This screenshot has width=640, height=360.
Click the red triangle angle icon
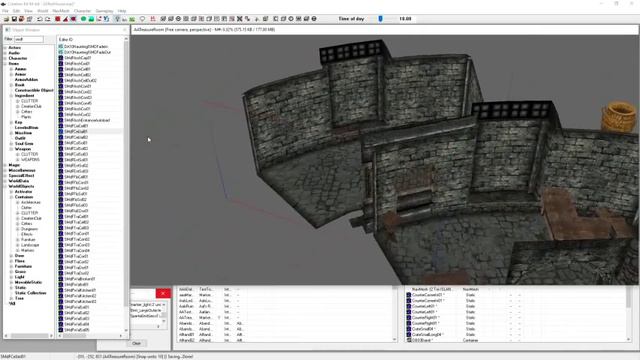pos(65,19)
